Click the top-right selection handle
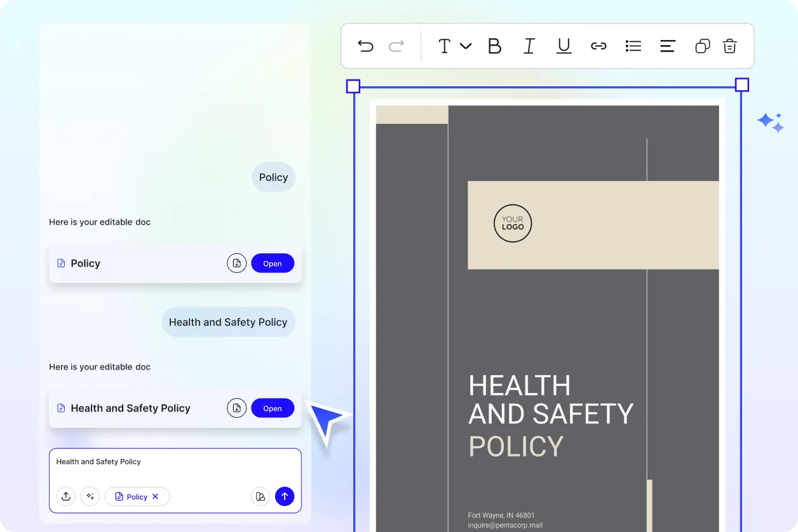Screen dimensions: 798x532 (x=741, y=85)
